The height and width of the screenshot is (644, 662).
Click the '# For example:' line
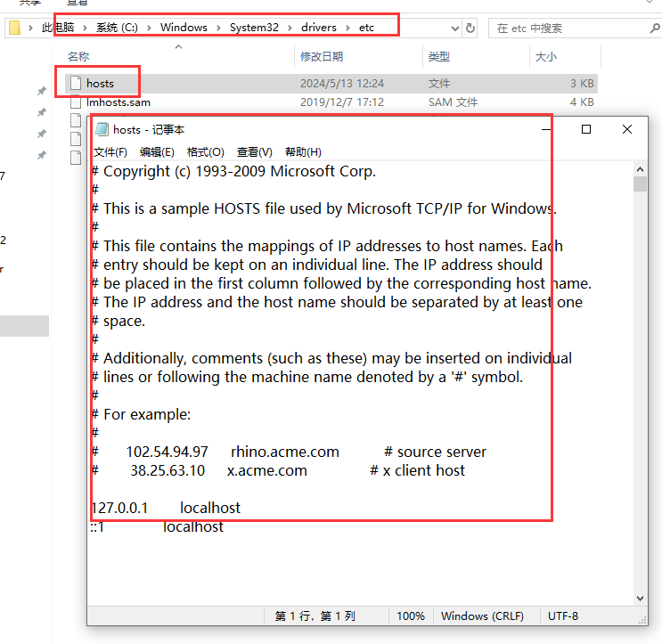point(141,414)
